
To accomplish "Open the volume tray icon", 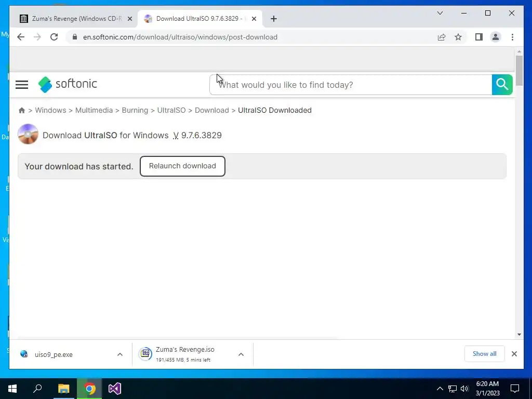I will 464,389.
